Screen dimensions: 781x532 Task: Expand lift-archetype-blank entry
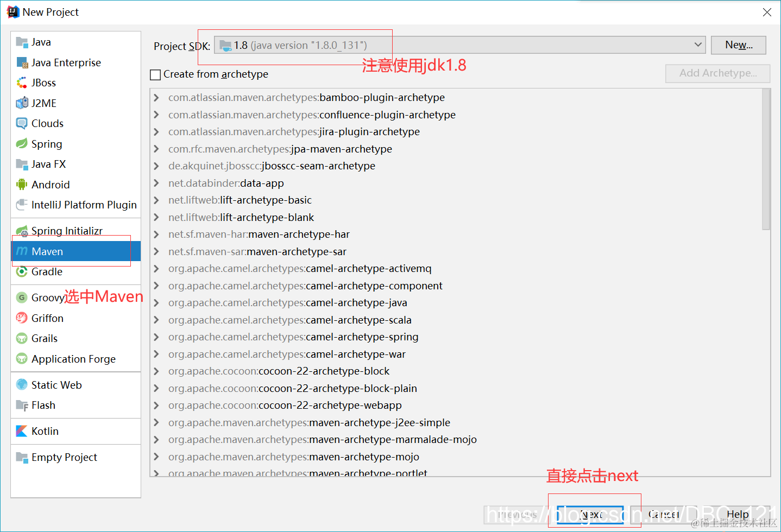pyautogui.click(x=156, y=217)
